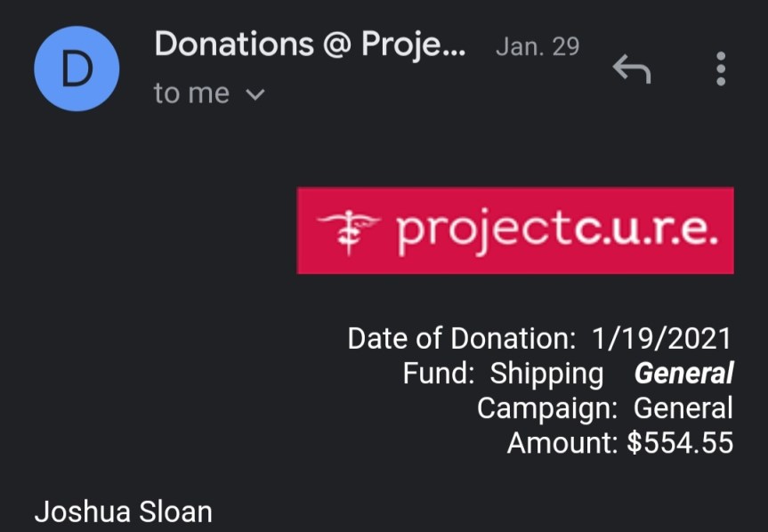Tap the "Fund:" label
Viewport: 768px width, 532px height.
[x=438, y=374]
